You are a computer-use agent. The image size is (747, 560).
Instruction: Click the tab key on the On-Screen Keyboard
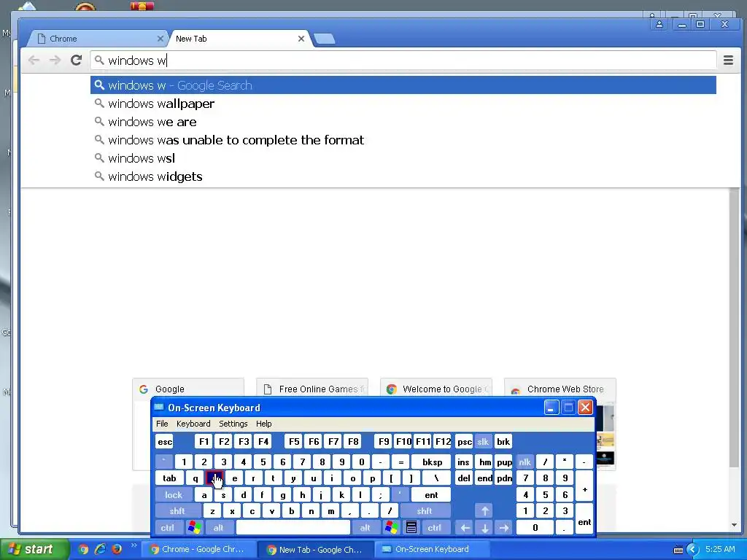(169, 478)
